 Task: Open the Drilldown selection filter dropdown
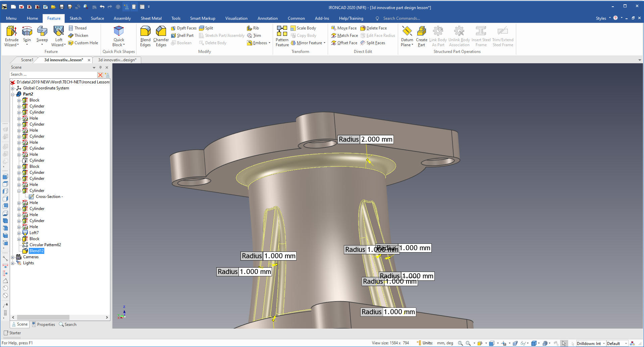[604, 343]
